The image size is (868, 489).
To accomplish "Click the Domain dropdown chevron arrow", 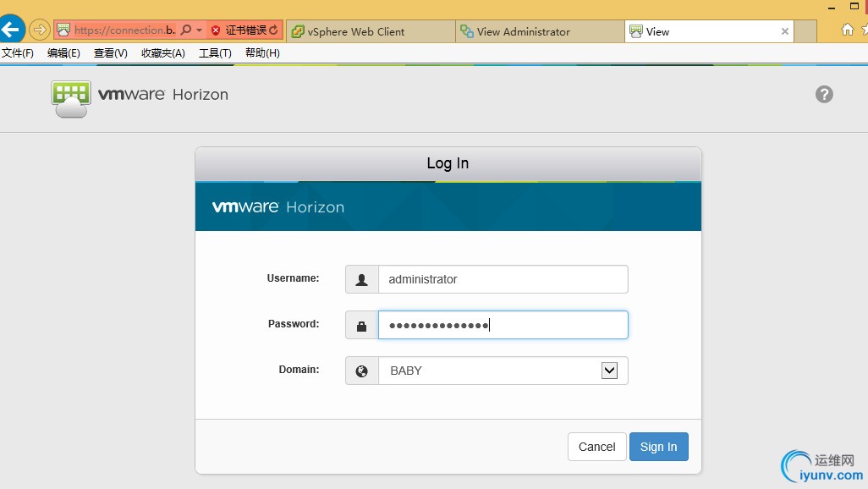I will (609, 371).
